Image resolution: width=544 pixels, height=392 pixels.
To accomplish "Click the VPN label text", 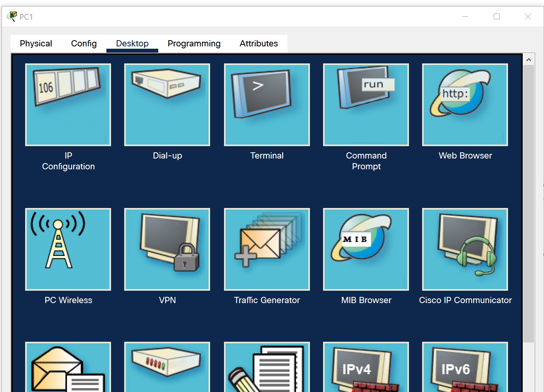I will pyautogui.click(x=168, y=300).
